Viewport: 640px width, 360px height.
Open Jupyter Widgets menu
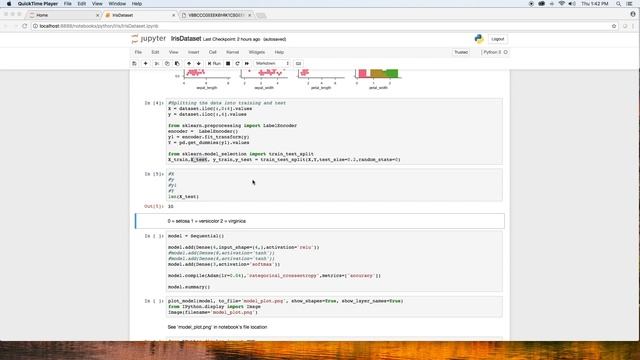pos(257,52)
